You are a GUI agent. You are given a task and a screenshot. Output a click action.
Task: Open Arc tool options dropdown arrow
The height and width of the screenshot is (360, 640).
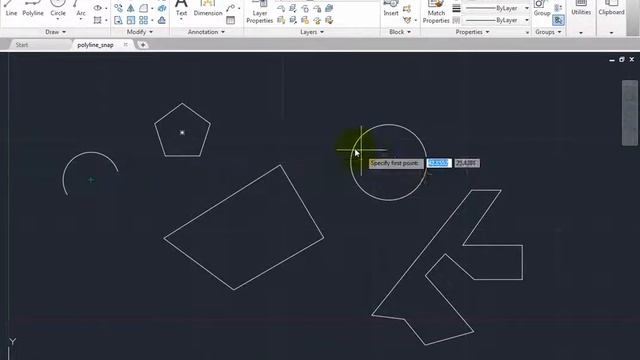pos(80,20)
